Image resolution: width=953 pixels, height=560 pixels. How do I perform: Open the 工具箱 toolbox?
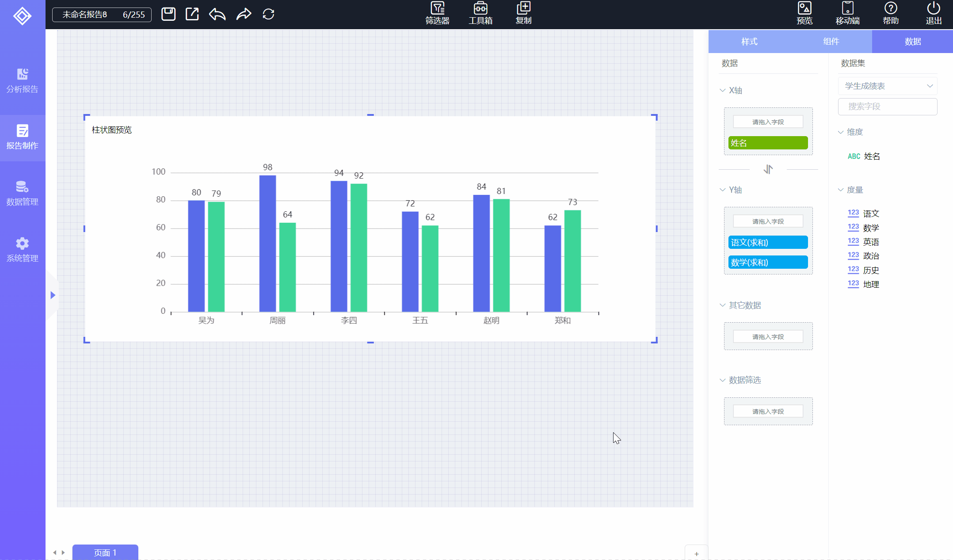coord(480,13)
